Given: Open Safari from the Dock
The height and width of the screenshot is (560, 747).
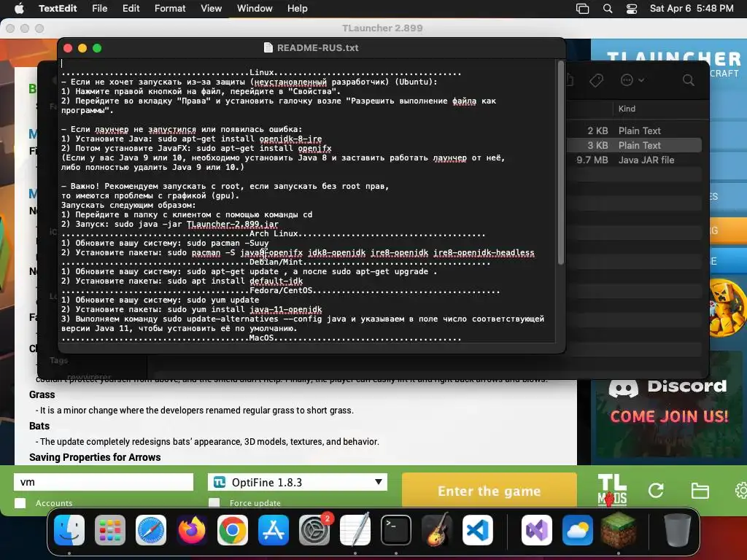Looking at the screenshot, I should click(x=151, y=530).
